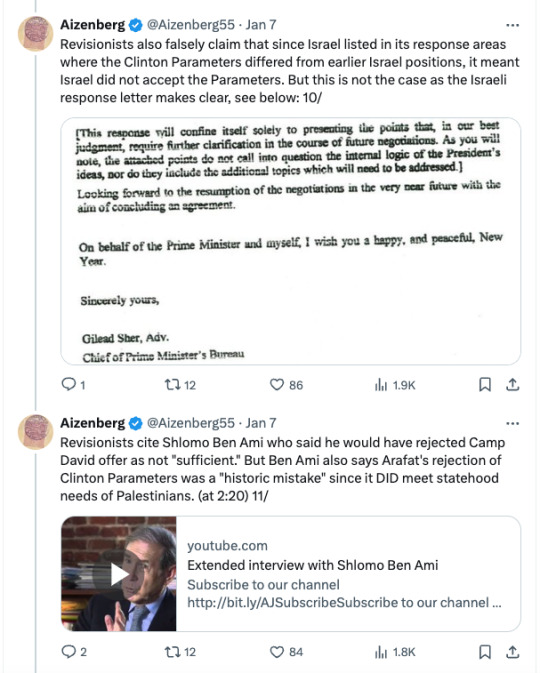View analytics showing 1.9K views
Screen dimensions: 540x673
395,385
